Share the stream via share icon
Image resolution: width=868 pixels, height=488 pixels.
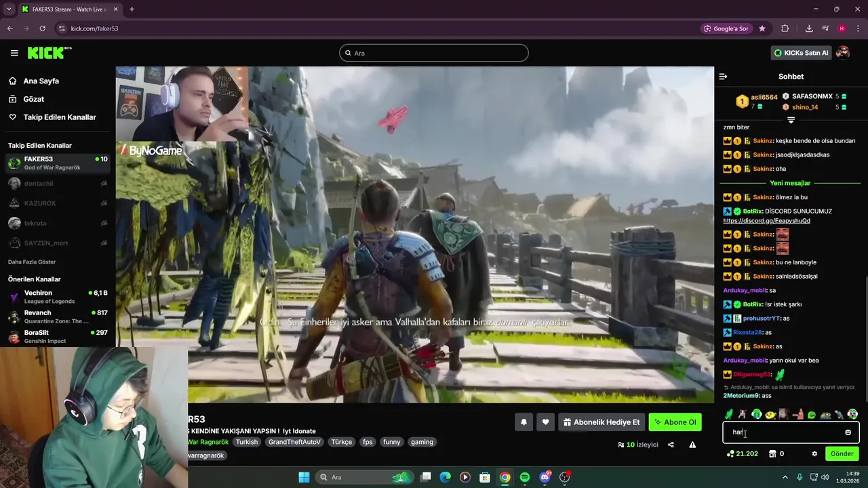(671, 445)
